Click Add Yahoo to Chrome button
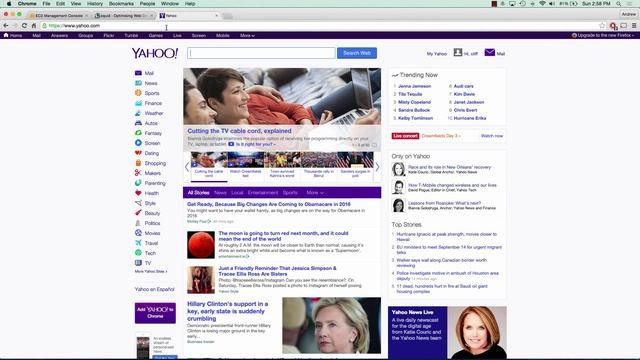This screenshot has width=640, height=360. pyautogui.click(x=155, y=313)
